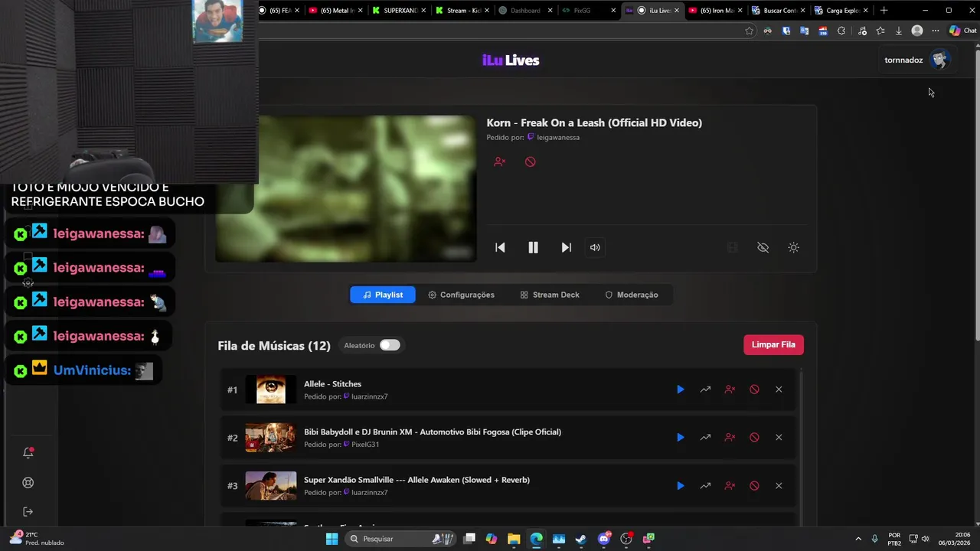The width and height of the screenshot is (980, 551).
Task: Click requester name luarzinnzx7 on Allele - Stitches
Action: [x=370, y=396]
